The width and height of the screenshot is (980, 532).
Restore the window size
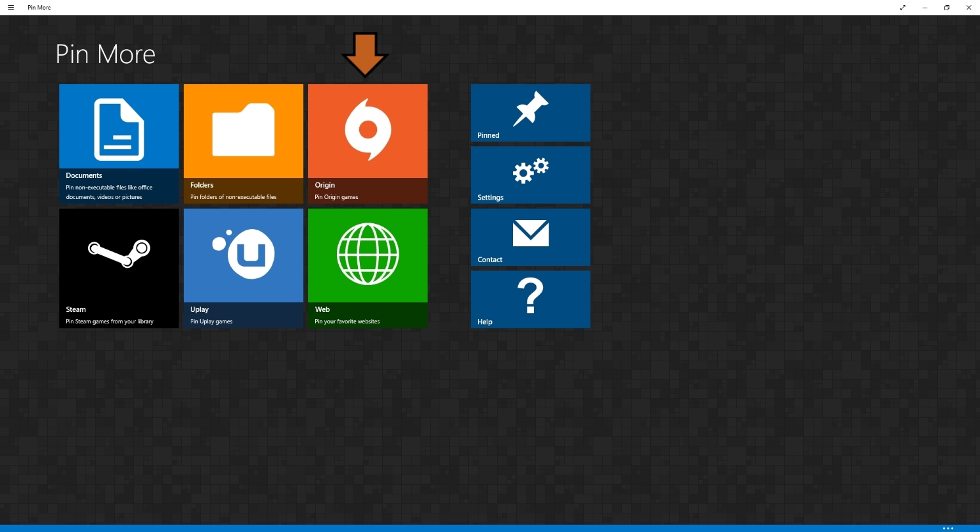pyautogui.click(x=947, y=7)
